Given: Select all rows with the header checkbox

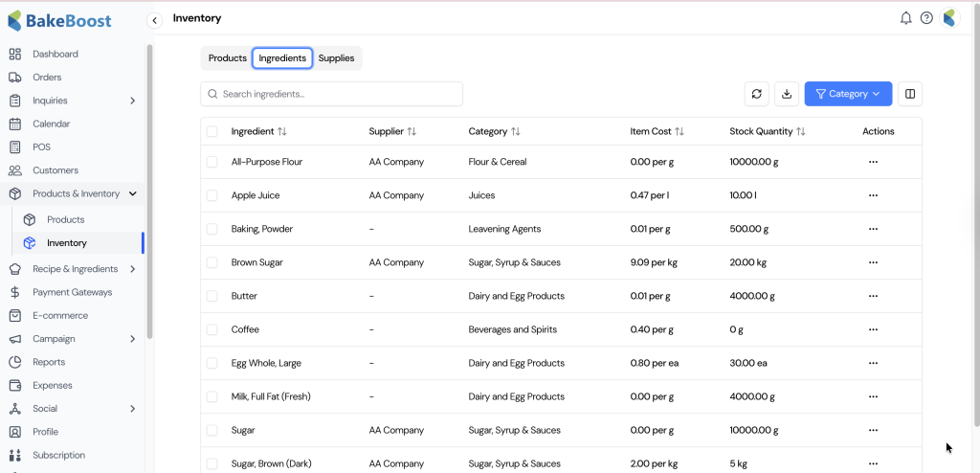Looking at the screenshot, I should (x=212, y=131).
